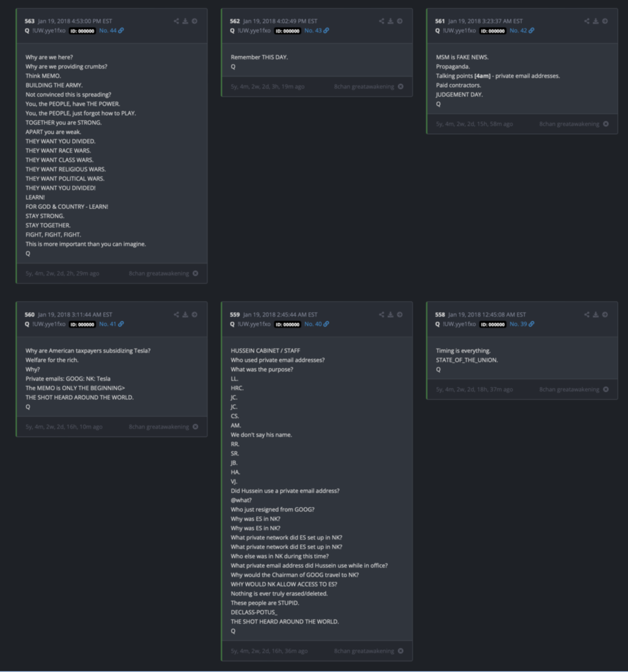Click timestamp Jan 19, 2018 3:23:37 AM EST
Screen dimensions: 628x672
click(x=486, y=21)
